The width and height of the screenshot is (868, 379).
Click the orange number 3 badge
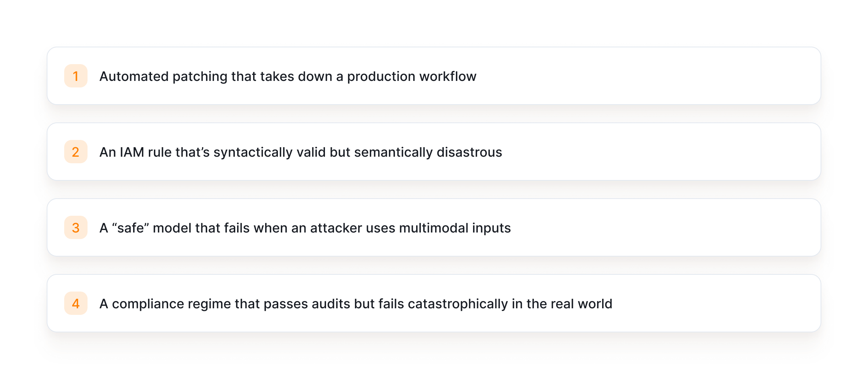pos(76,227)
